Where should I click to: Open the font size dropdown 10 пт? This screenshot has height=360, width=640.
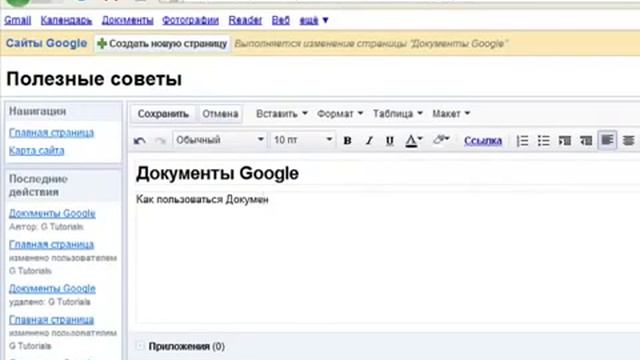tap(303, 140)
